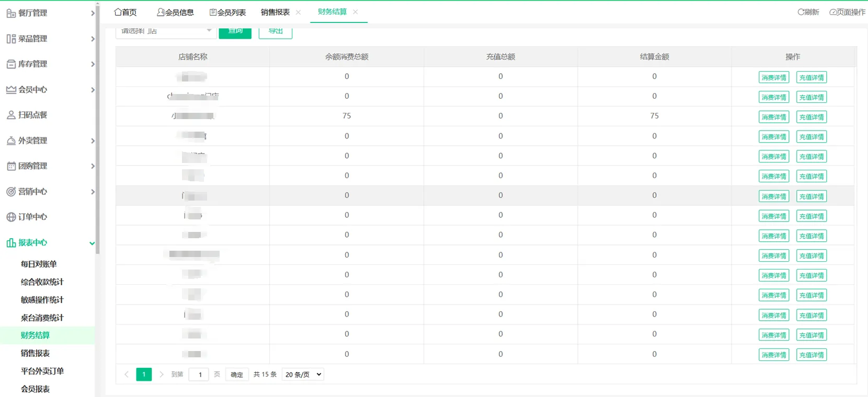Click the 页面操作 icon at top right
The image size is (868, 397).
point(833,12)
